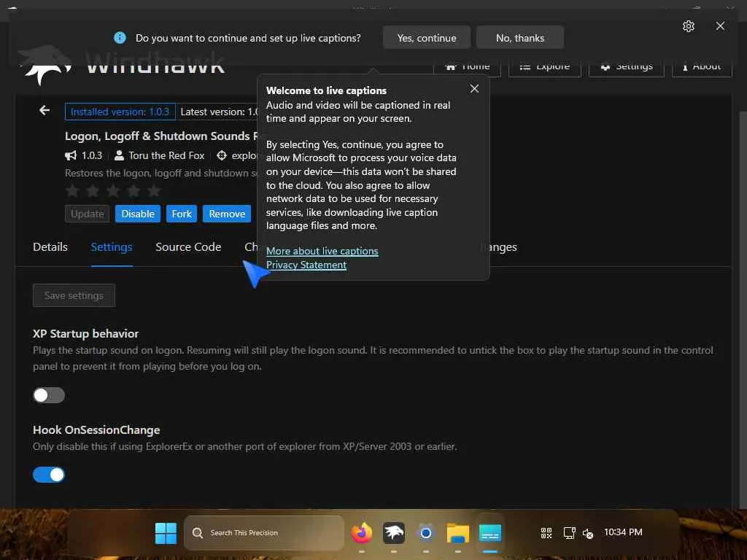Click the muted volume tray icon
747x560 pixels.
588,533
